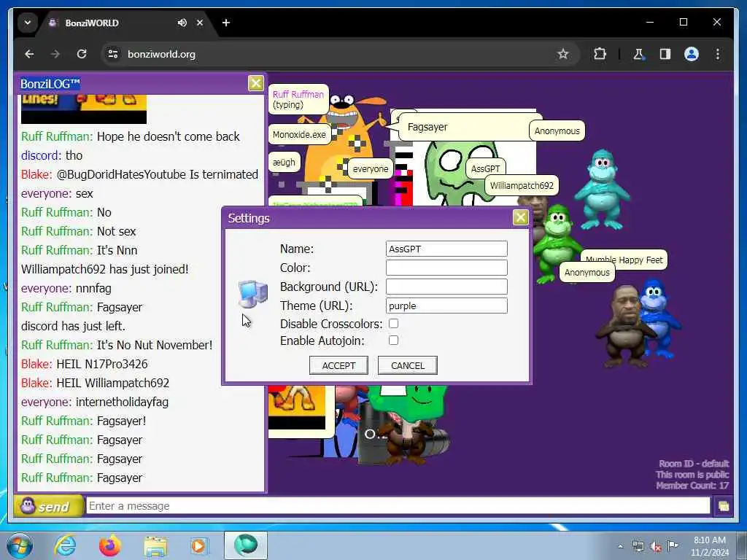The width and height of the screenshot is (747, 560).
Task: Show hidden system tray icons arrow
Action: pos(620,546)
